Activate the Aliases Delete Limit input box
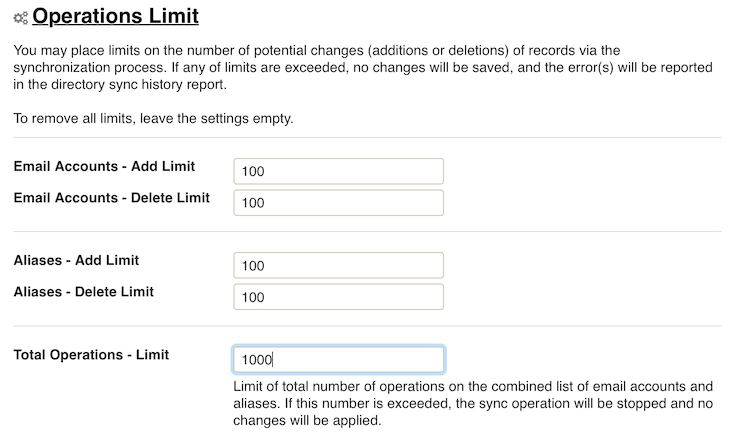 (x=338, y=297)
